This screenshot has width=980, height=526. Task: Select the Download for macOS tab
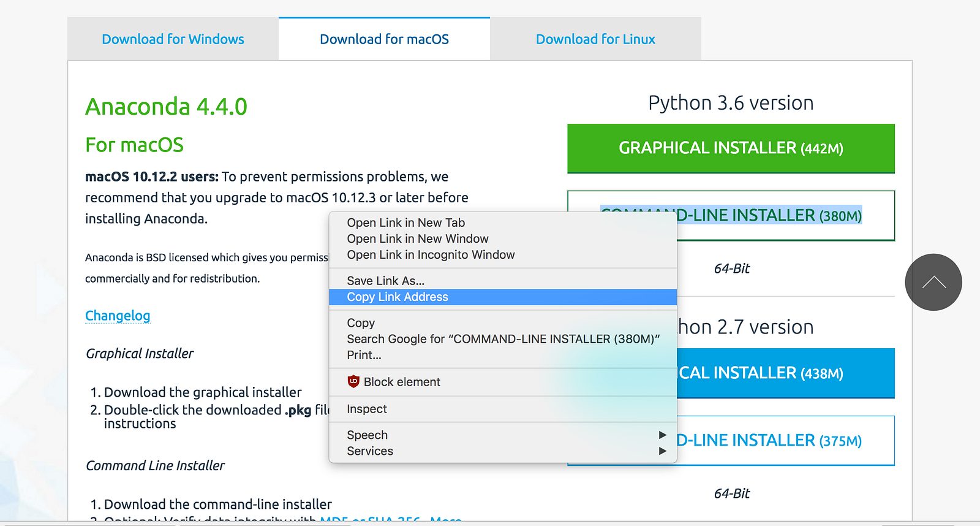pos(384,39)
